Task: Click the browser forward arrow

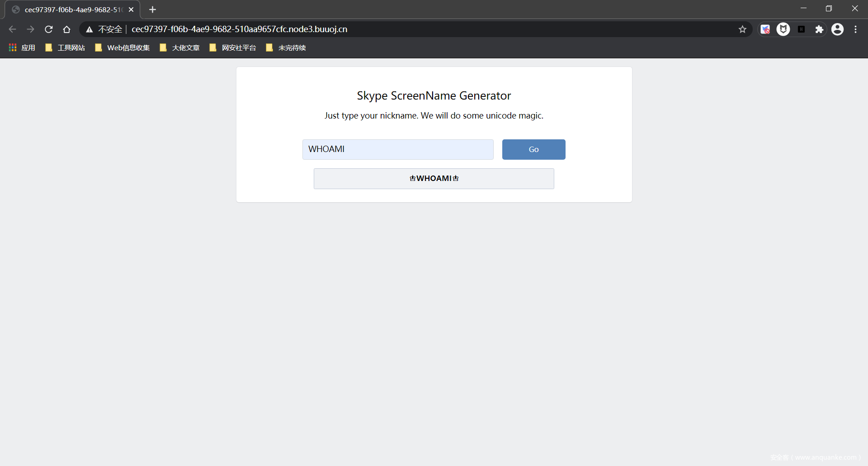Action: click(x=30, y=29)
